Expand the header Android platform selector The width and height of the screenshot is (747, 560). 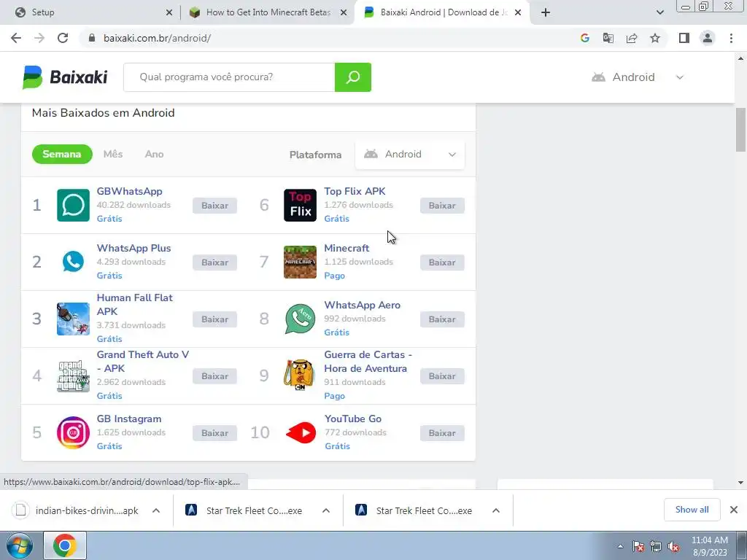pyautogui.click(x=638, y=77)
